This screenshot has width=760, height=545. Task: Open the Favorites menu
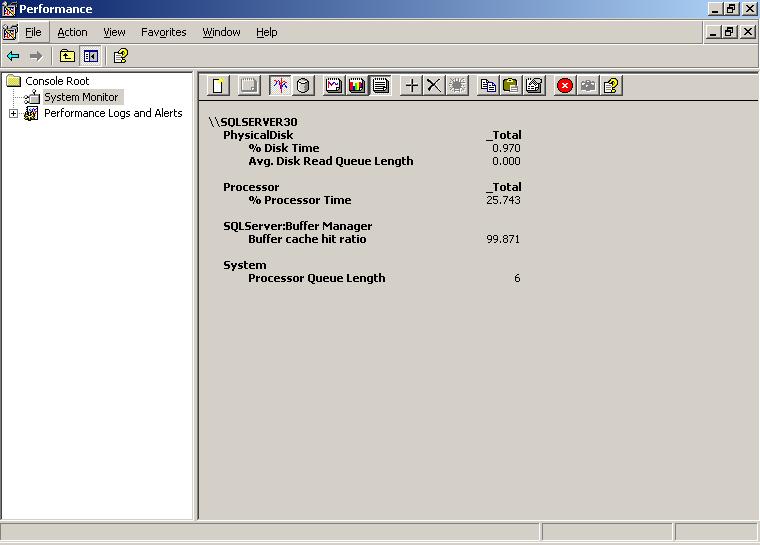[164, 32]
